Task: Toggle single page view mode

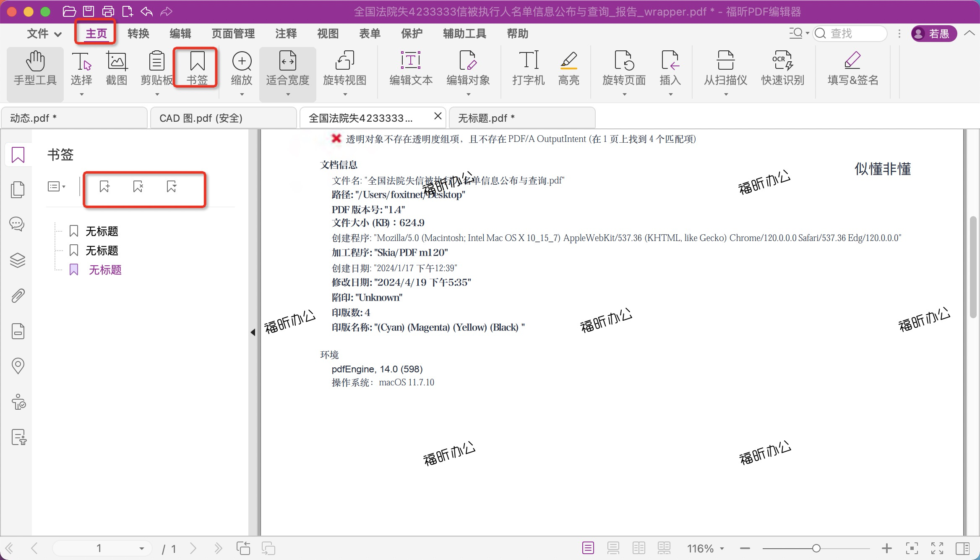Action: (588, 548)
